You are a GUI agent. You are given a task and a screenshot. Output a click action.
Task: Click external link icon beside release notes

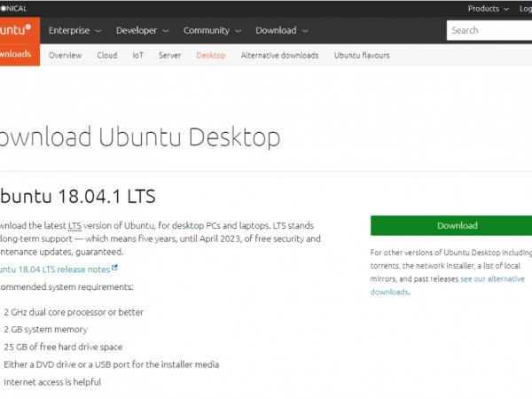coord(114,268)
